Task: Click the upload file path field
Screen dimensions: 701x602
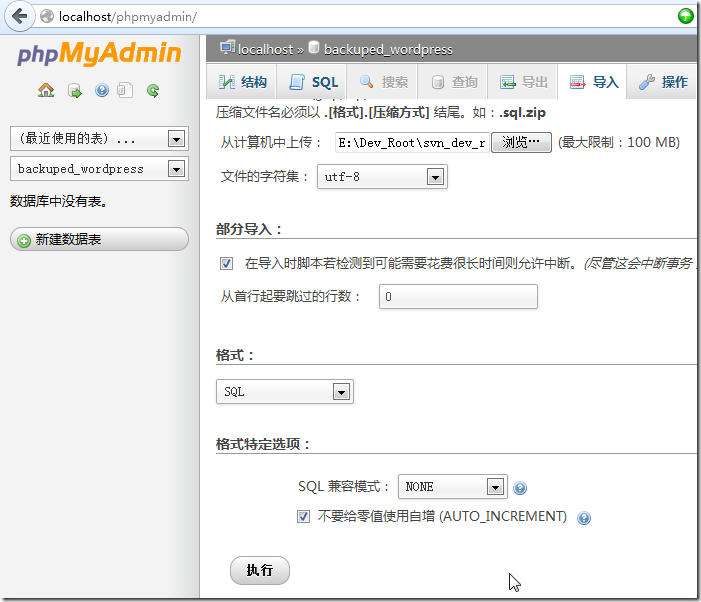Action: (x=413, y=143)
